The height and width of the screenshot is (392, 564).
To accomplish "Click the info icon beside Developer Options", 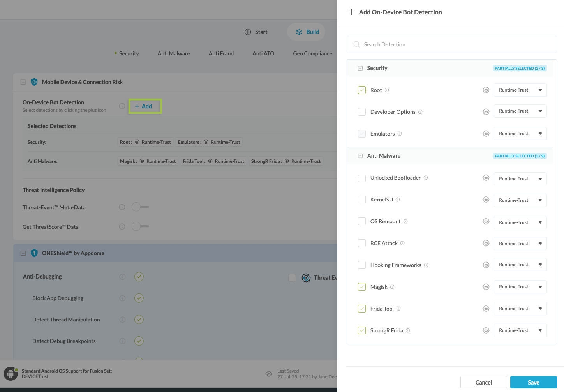I will tap(420, 112).
